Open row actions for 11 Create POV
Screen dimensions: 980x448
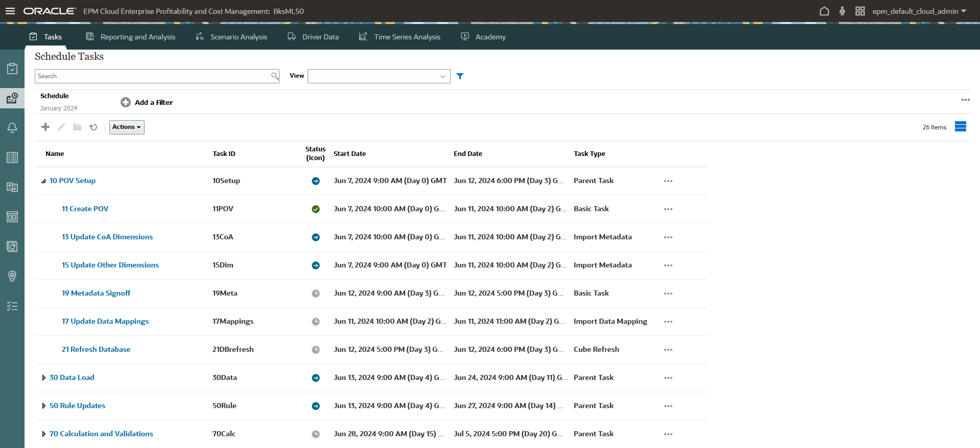click(x=668, y=209)
